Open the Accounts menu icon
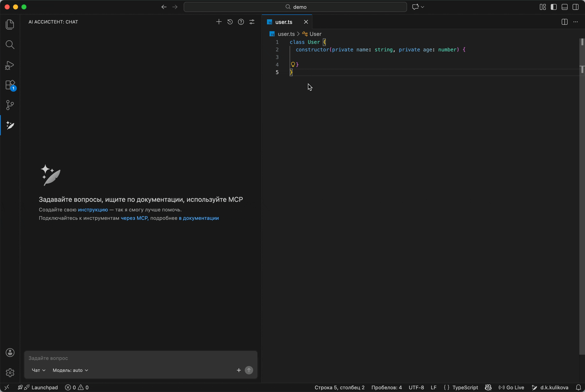The width and height of the screenshot is (585, 392). 10,353
